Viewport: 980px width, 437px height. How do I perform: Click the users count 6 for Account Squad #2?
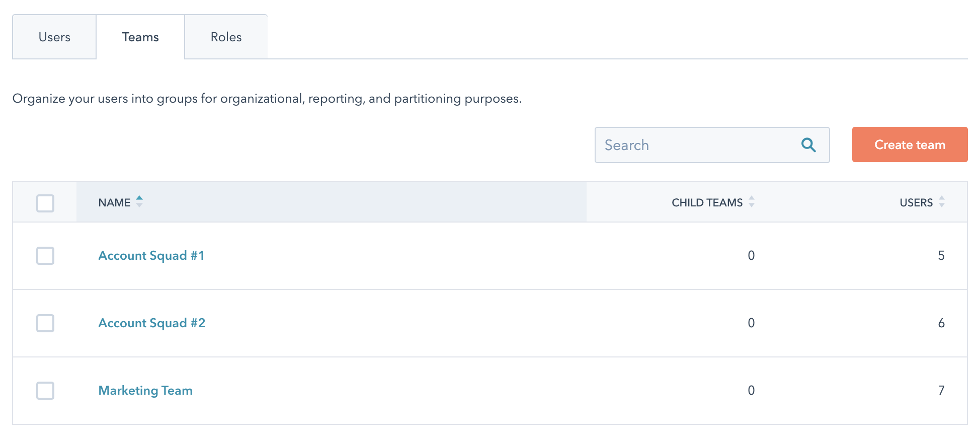[x=941, y=323]
